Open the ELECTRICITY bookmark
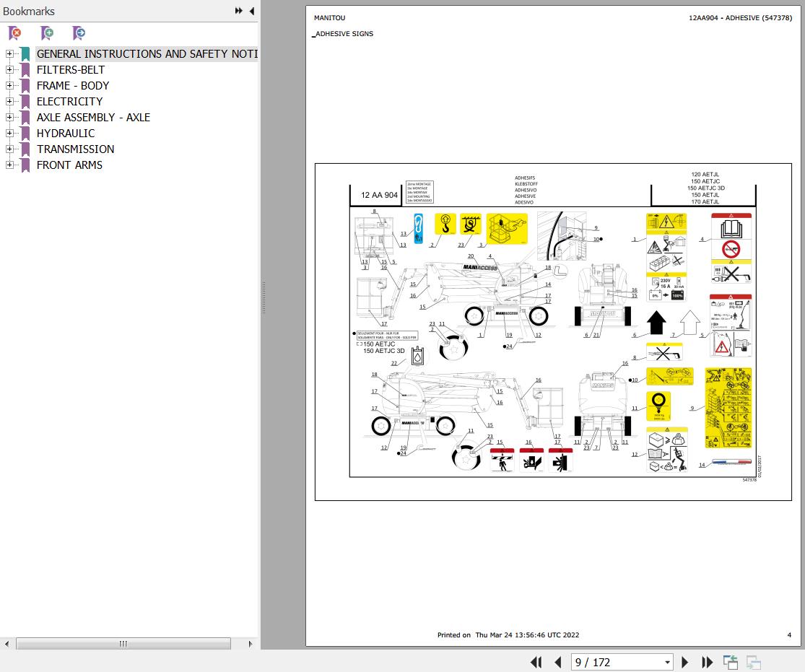Image resolution: width=805 pixels, height=672 pixels. 69,102
